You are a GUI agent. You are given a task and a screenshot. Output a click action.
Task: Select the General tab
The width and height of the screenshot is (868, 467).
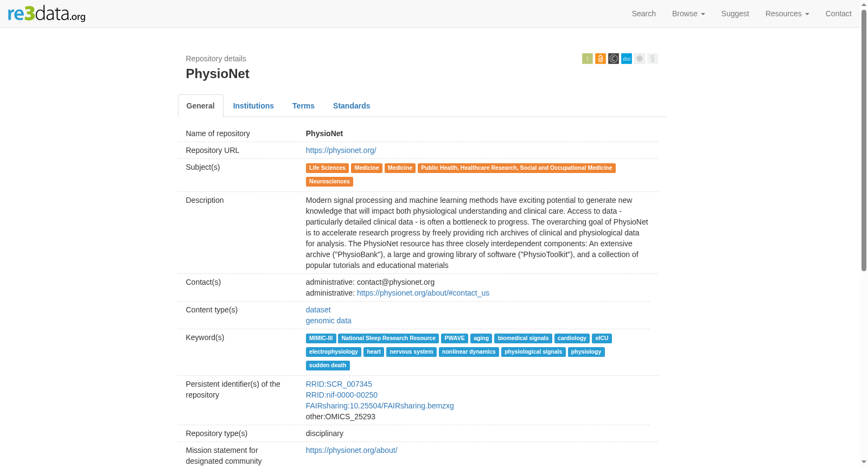click(x=201, y=106)
